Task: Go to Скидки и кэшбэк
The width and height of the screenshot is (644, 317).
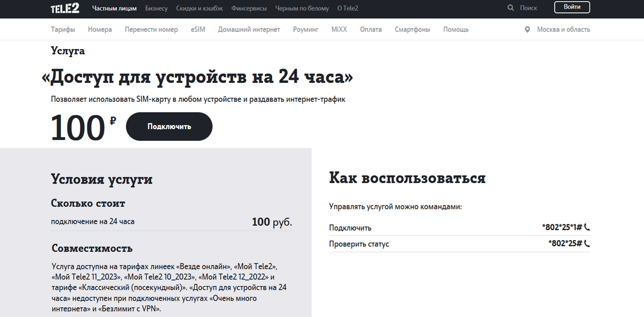Action: 200,8
